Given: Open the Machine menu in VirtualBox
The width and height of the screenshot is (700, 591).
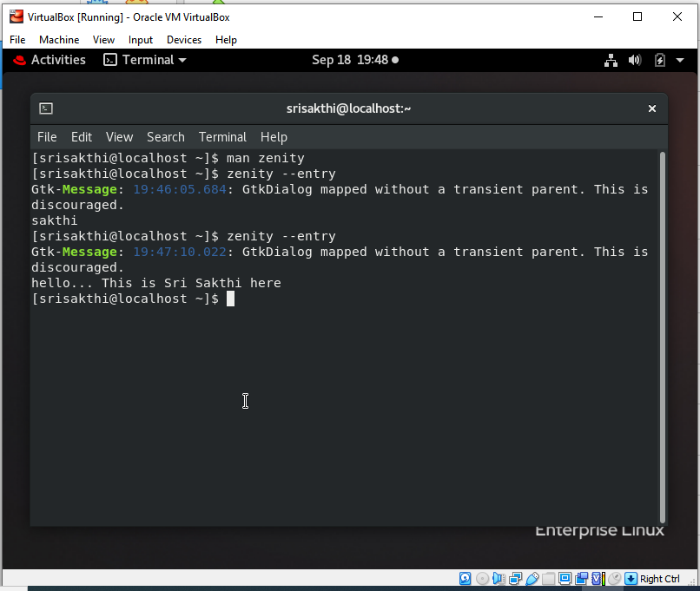Looking at the screenshot, I should 58,39.
